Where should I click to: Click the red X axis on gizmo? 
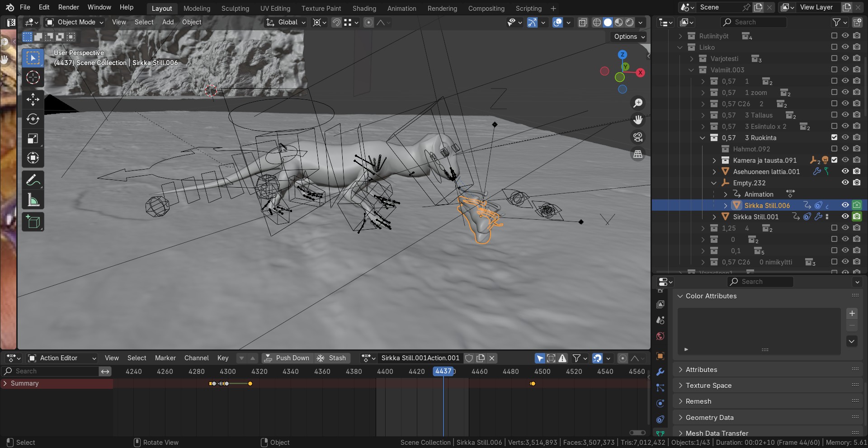(x=640, y=72)
